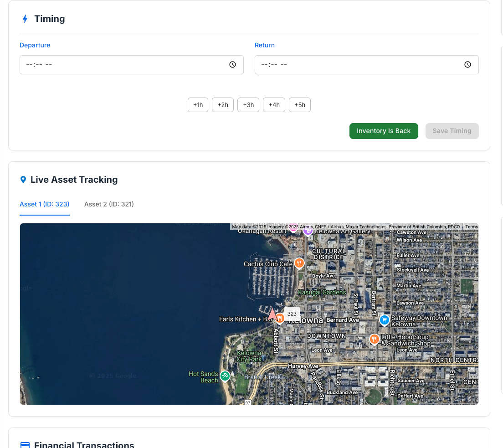Click the Bernard Ave road label
This screenshot has height=448, width=503.
(x=343, y=320)
